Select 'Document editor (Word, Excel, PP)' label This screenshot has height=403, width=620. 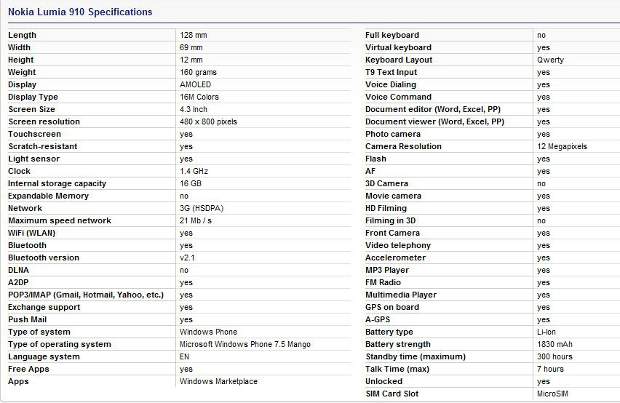click(433, 109)
